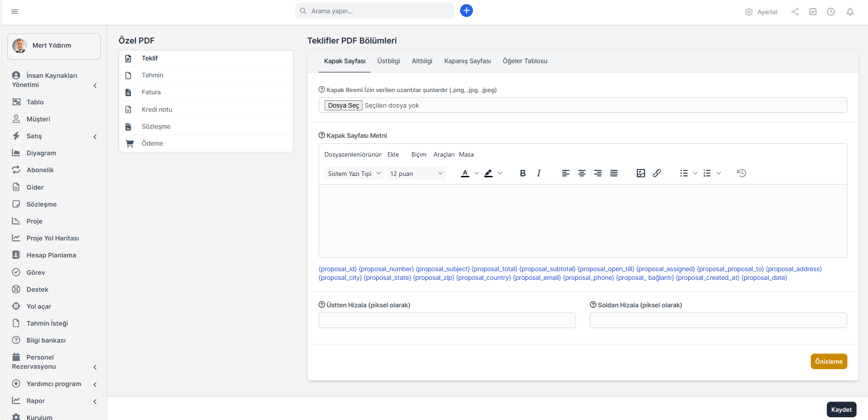This screenshot has width=868, height=420.
Task: Toggle italic text formatting
Action: click(x=539, y=173)
